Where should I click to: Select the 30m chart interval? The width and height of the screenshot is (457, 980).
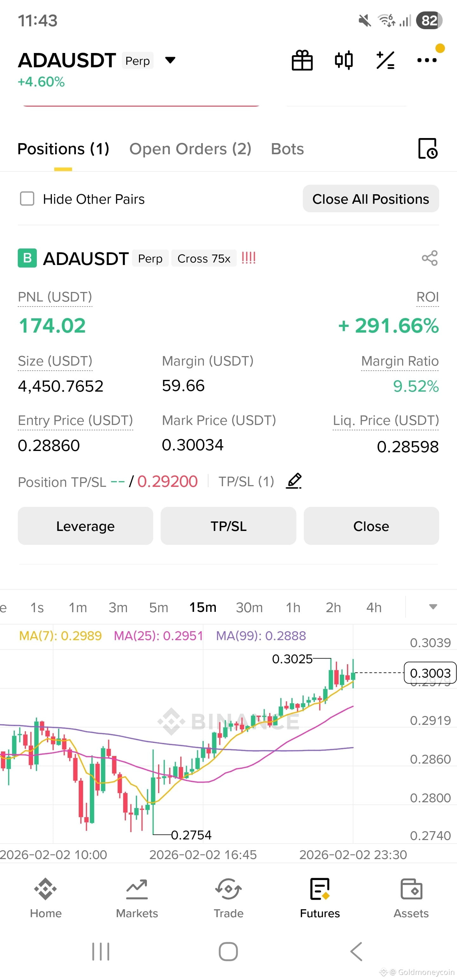click(x=249, y=607)
